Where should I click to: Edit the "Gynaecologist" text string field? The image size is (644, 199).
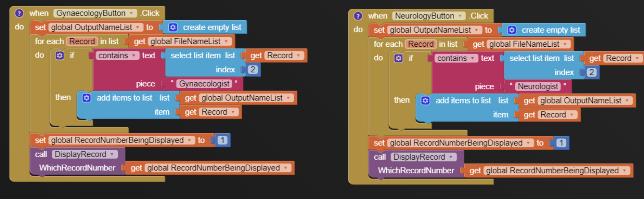click(x=204, y=84)
